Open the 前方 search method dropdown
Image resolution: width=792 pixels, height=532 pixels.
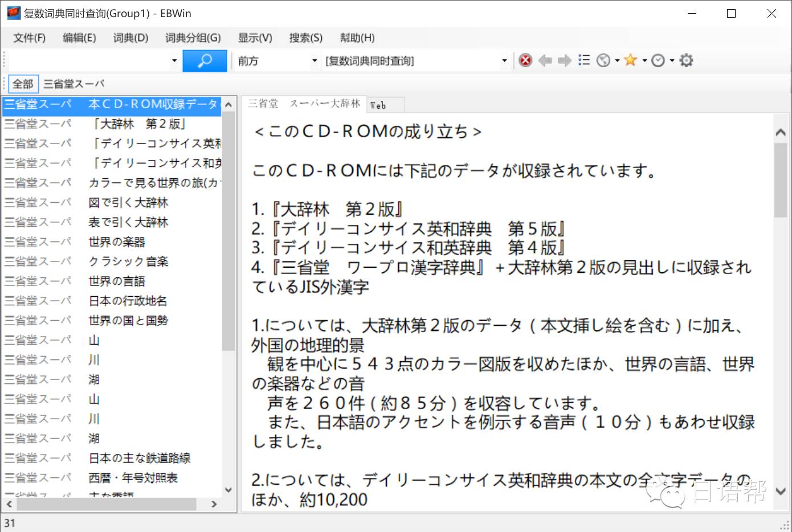(314, 60)
